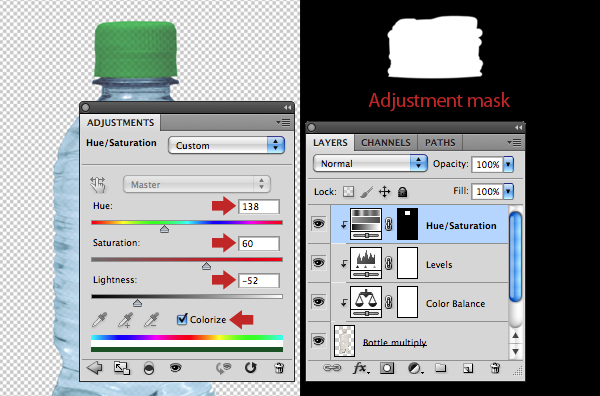Open the Adjustments panel options menu
The height and width of the screenshot is (396, 600).
click(283, 122)
